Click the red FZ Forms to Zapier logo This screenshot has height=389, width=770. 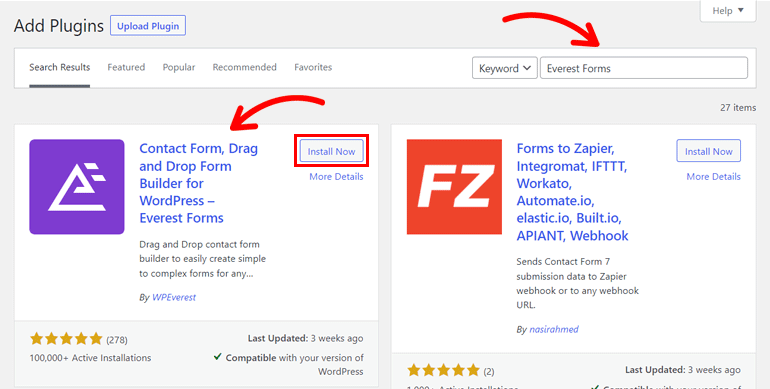454,187
